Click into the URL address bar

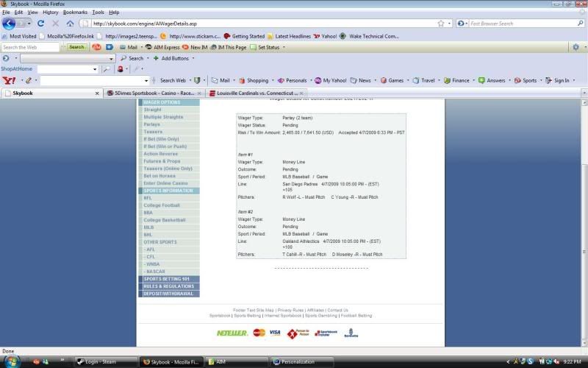262,24
